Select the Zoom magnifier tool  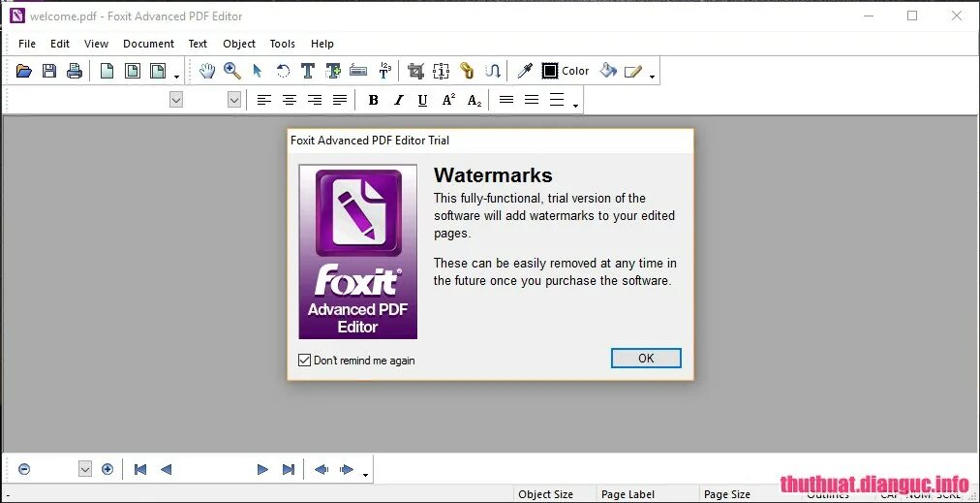click(232, 71)
